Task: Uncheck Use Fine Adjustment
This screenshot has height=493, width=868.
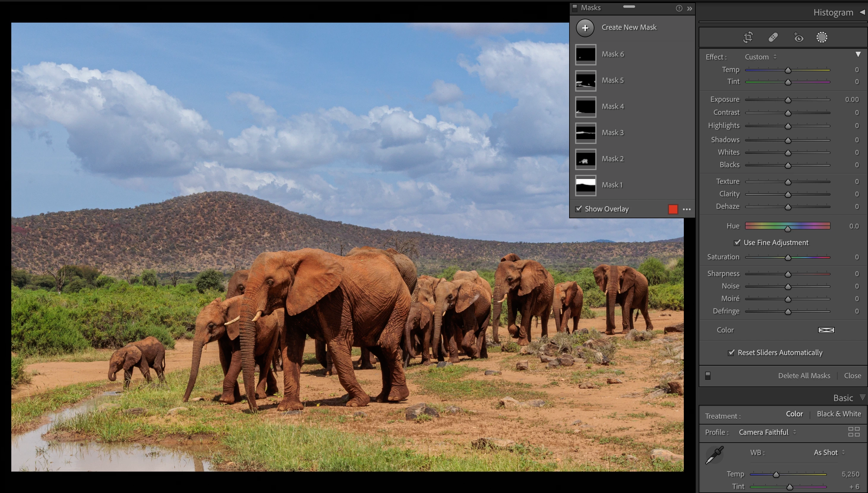Action: pos(737,242)
